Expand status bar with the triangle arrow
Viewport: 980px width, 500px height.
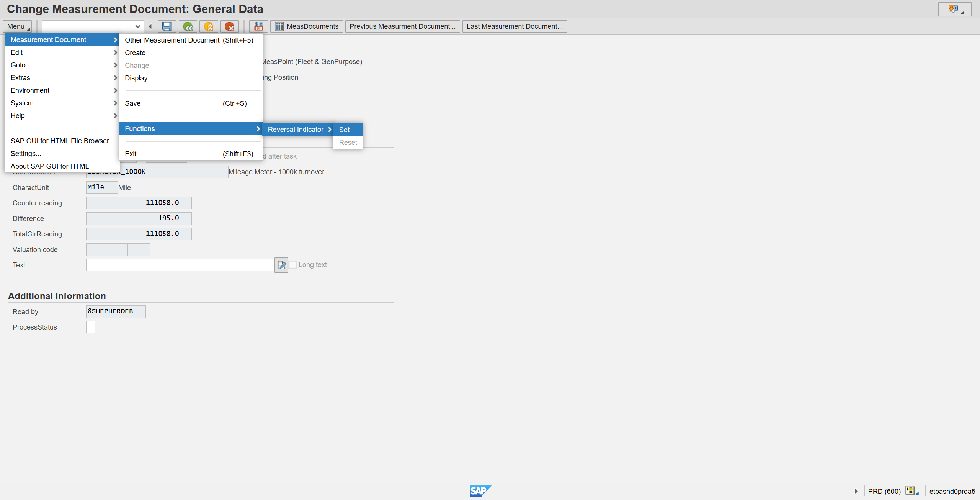tap(856, 491)
